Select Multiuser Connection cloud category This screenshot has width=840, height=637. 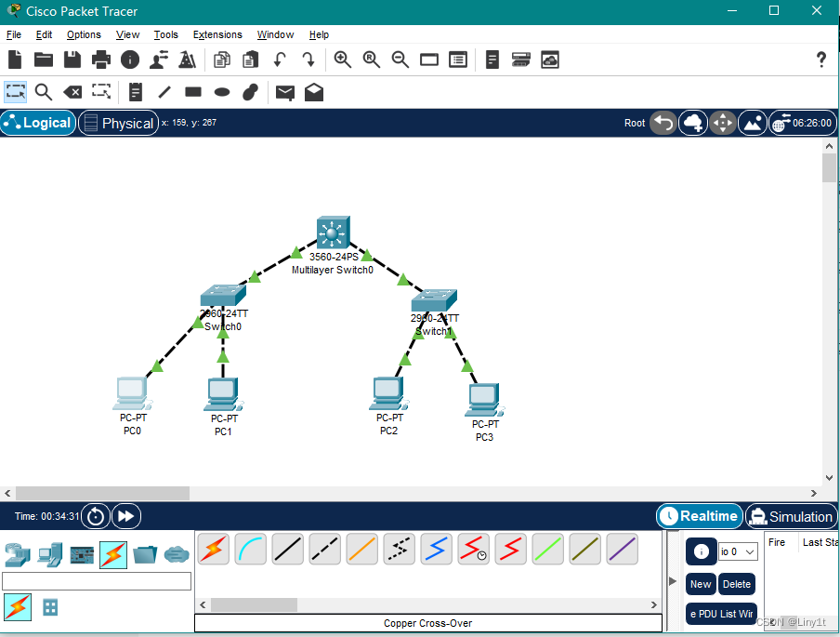tap(177, 554)
